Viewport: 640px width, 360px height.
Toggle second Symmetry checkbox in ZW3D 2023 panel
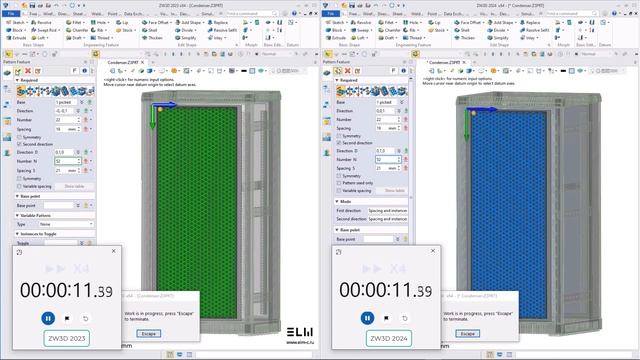coord(20,178)
